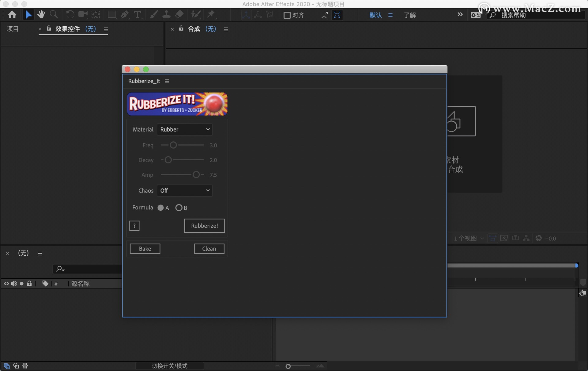Select the Eraser tool
This screenshot has width=588, height=371.
tap(179, 14)
